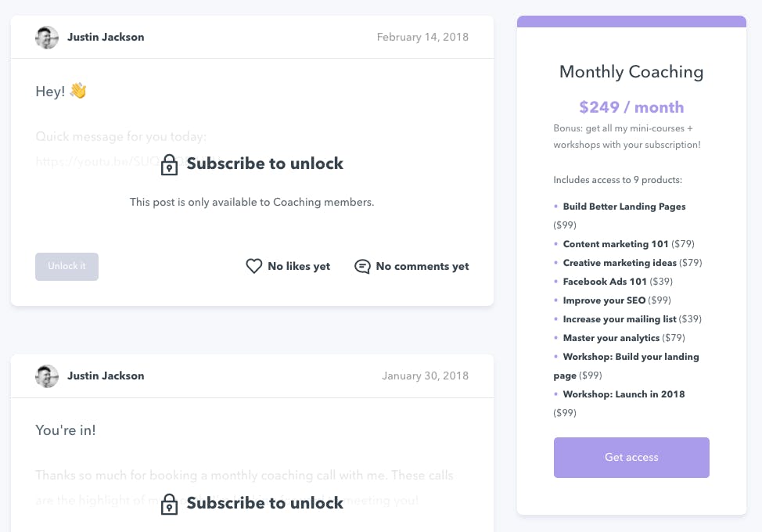762x532 pixels.
Task: Open the Improve your SEO product
Action: (604, 300)
